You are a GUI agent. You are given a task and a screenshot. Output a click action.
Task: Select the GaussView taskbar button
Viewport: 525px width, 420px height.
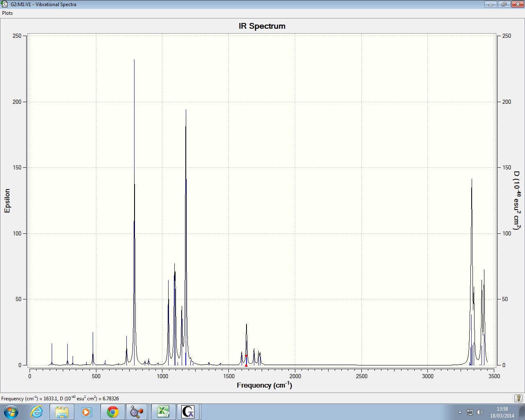pyautogui.click(x=188, y=412)
